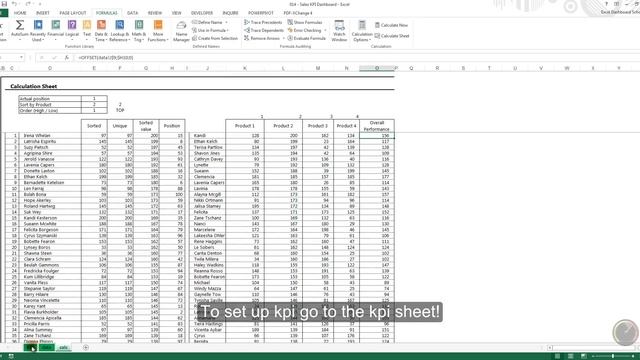
Task: Expand the Error Checking dropdown arrow
Action: pyautogui.click(x=325, y=30)
